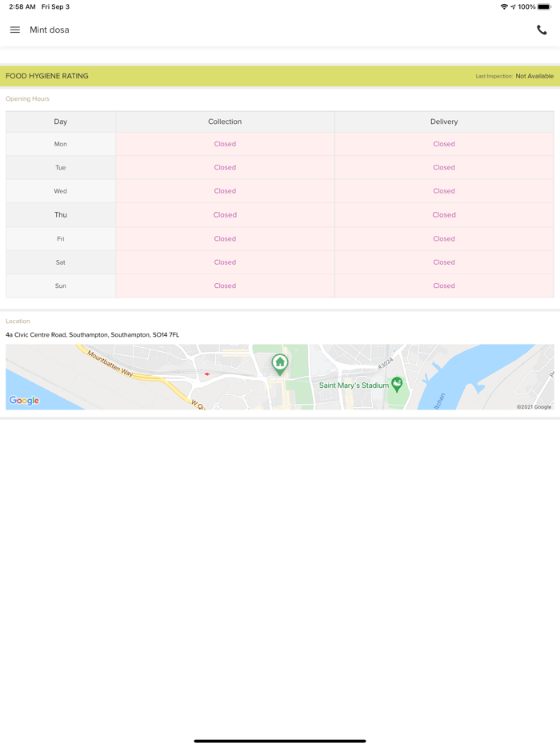Click the Tue row label
This screenshot has height=747, width=560.
coord(61,168)
